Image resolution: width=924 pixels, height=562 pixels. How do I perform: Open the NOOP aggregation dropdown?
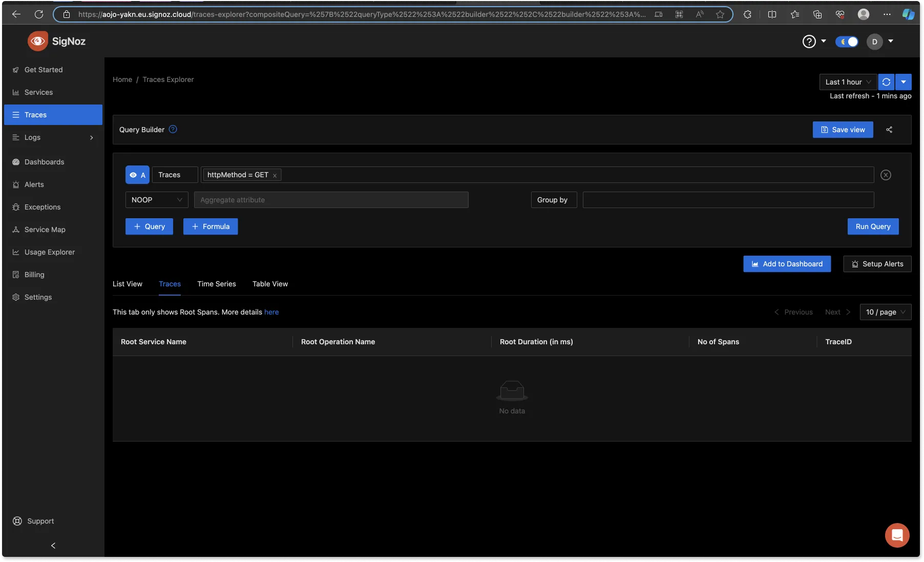pyautogui.click(x=157, y=200)
